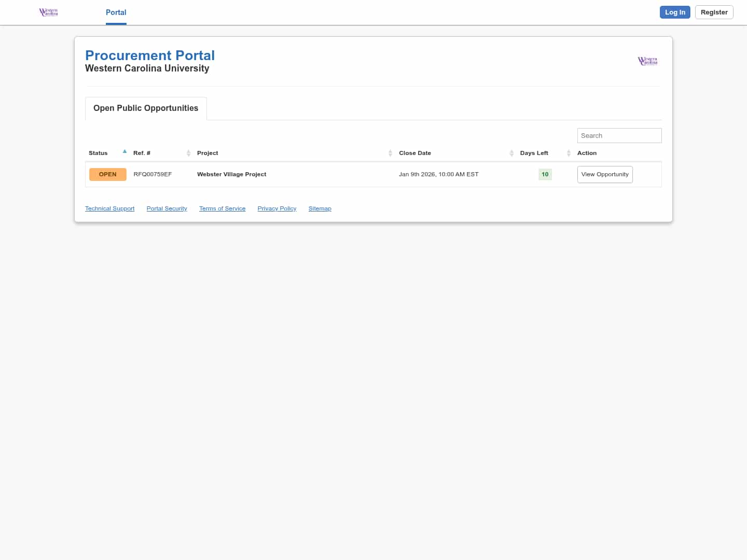
Task: Open the Terms of Service link
Action: coord(222,208)
